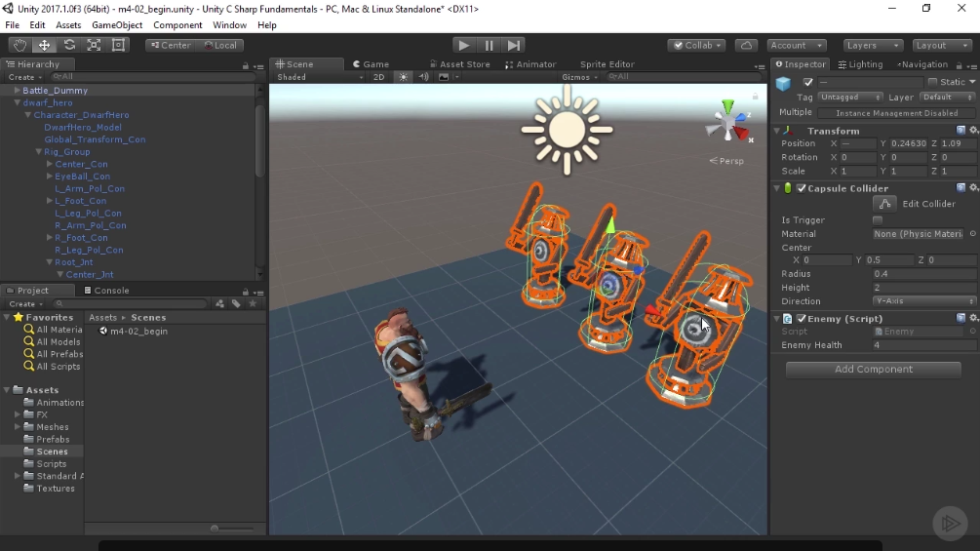Enable Is Trigger checkbox
The height and width of the screenshot is (551, 980).
coord(878,219)
